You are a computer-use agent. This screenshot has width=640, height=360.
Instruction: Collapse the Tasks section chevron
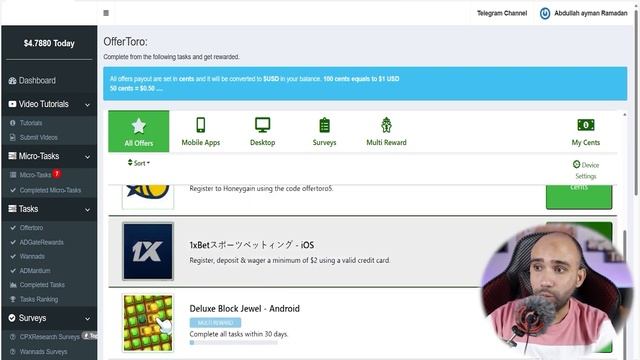87,210
